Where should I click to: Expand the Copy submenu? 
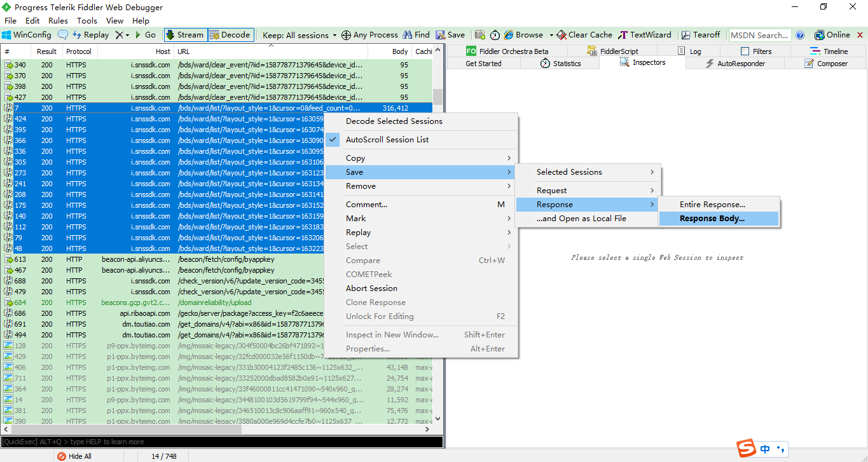coord(421,158)
